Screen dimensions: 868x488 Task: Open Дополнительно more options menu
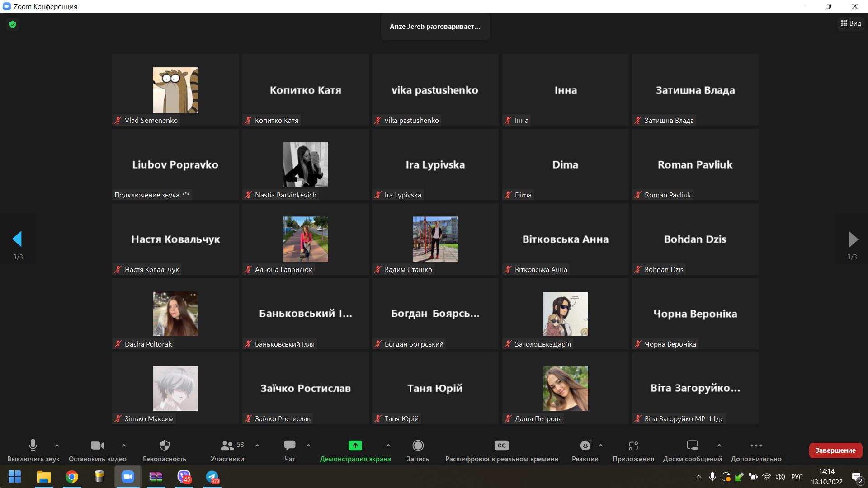coord(756,446)
